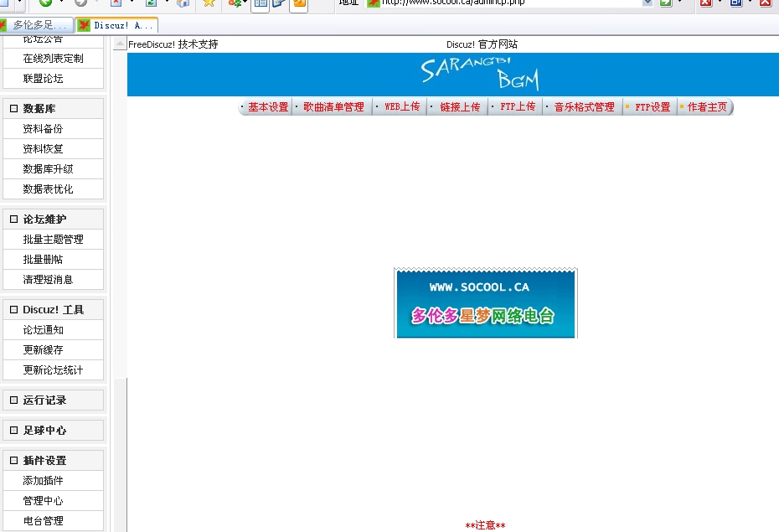
Task: Open 更新论坛统计 in the sidebar
Action: tap(53, 370)
